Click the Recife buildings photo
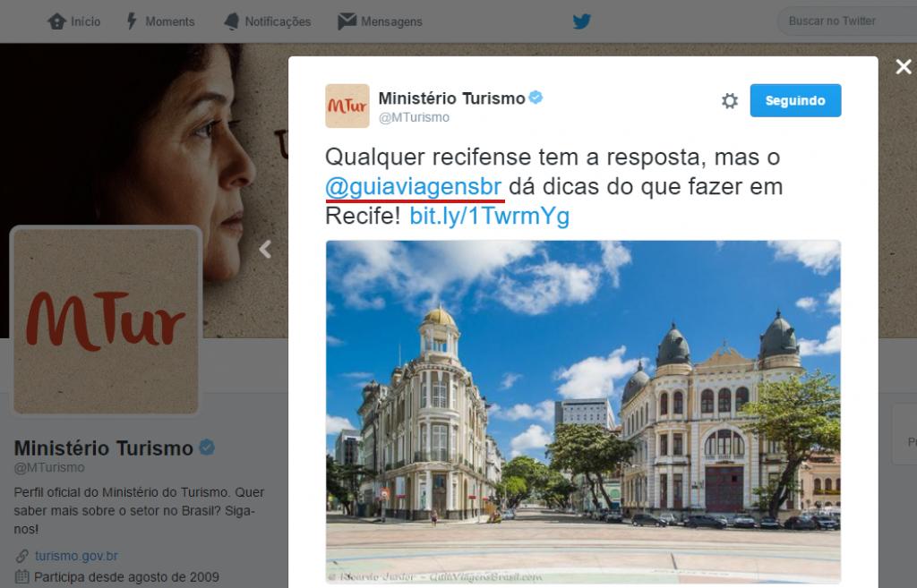Viewport: 917px width, 588px height. pos(583,412)
